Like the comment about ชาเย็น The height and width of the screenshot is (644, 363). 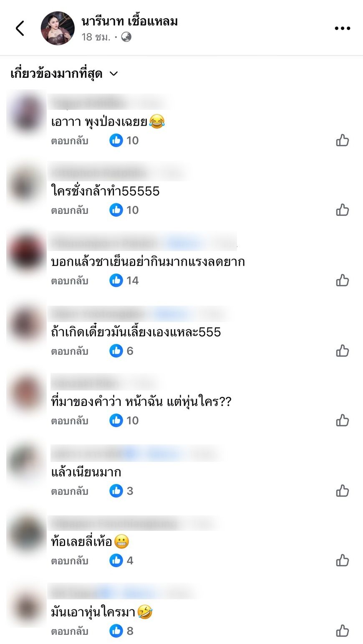pos(343,280)
